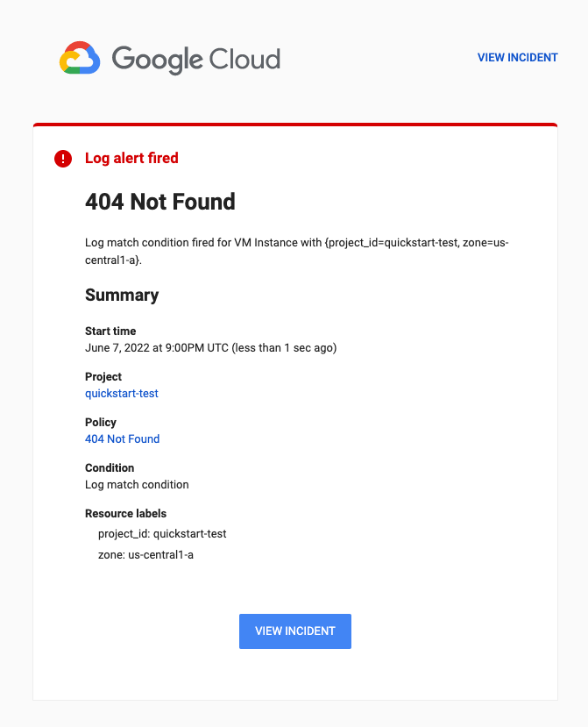The width and height of the screenshot is (588, 727).
Task: Click the Summary section heading
Action: 122,296
